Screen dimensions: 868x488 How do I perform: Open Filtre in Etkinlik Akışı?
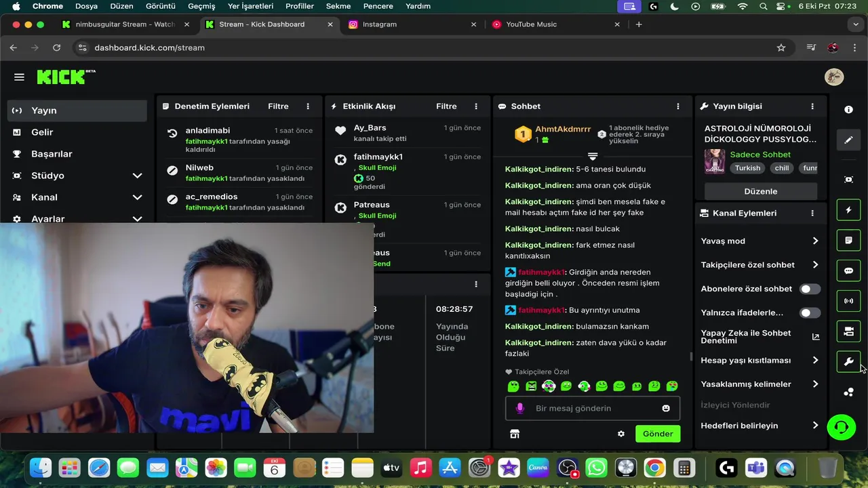pyautogui.click(x=446, y=106)
